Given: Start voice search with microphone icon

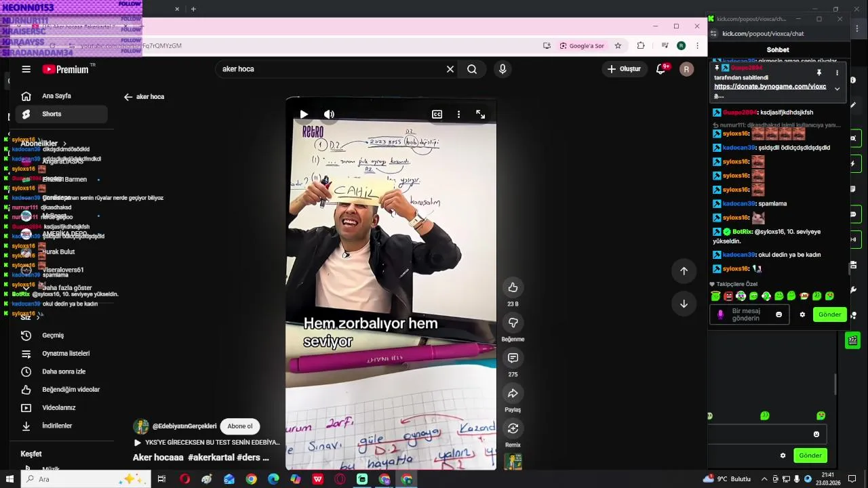Looking at the screenshot, I should pyautogui.click(x=502, y=69).
